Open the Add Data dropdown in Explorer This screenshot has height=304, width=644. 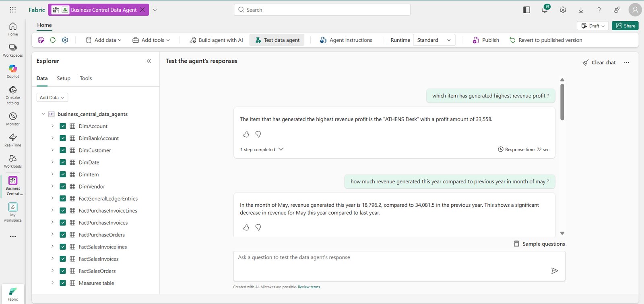[x=52, y=98]
